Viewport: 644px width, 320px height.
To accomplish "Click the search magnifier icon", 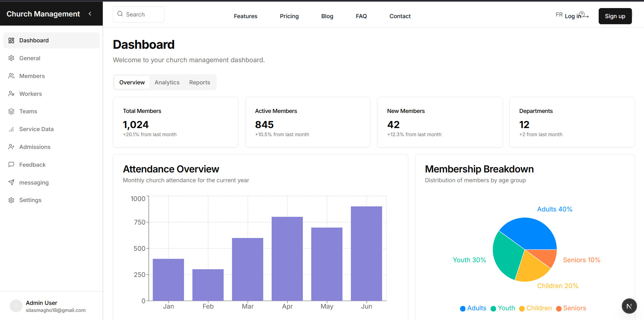I will (120, 14).
